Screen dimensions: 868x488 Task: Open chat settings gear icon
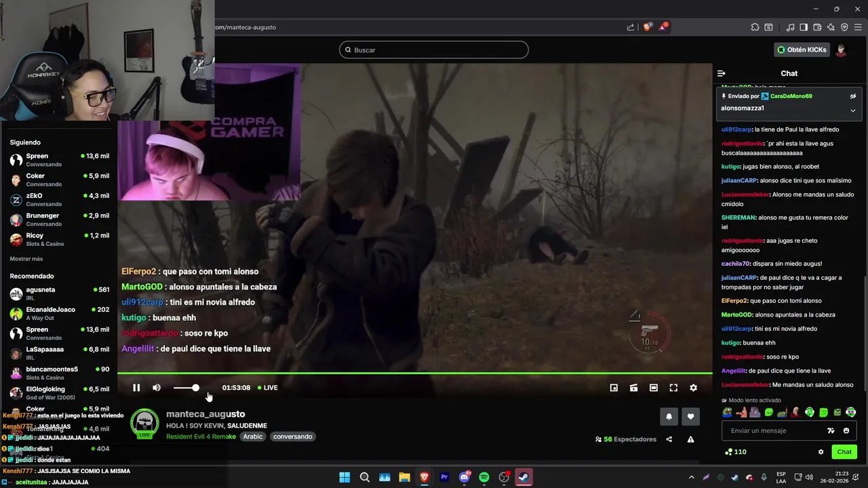click(821, 452)
